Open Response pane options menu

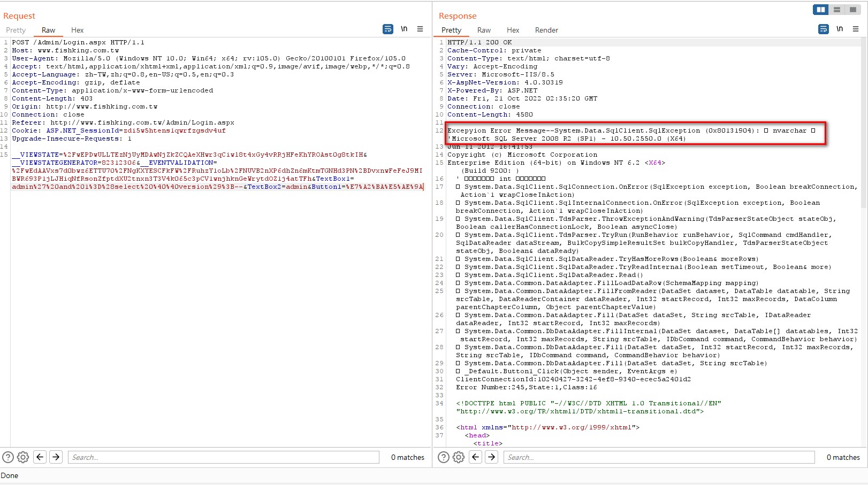[x=856, y=29]
